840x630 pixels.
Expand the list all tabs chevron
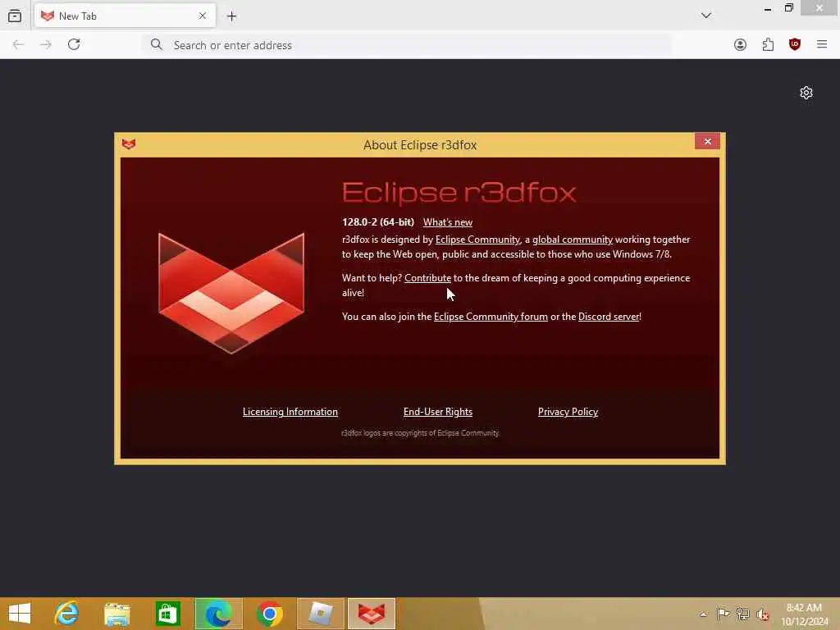point(706,16)
